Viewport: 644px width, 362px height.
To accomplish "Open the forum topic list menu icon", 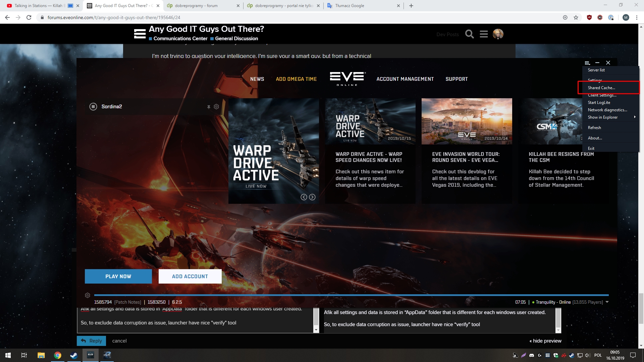I will (484, 34).
